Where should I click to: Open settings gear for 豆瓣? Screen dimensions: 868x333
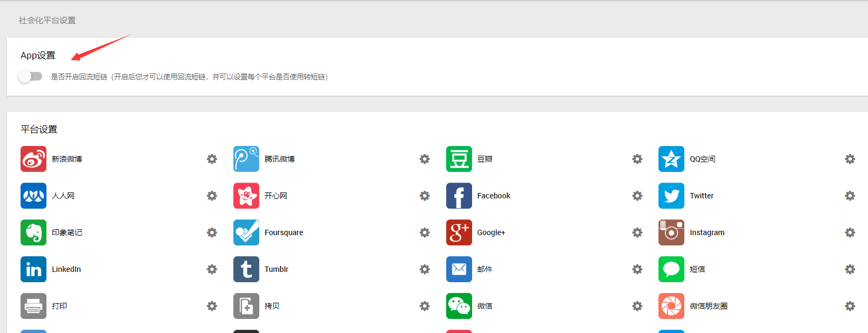point(637,159)
